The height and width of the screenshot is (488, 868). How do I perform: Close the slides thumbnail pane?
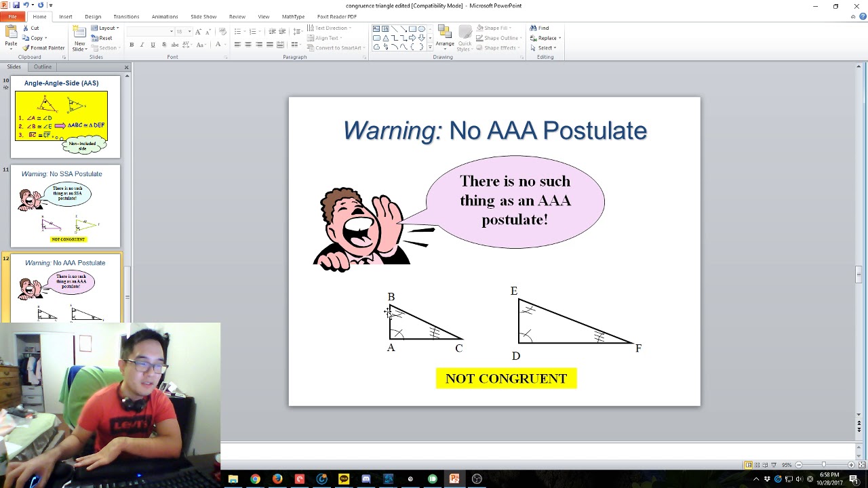tap(126, 67)
